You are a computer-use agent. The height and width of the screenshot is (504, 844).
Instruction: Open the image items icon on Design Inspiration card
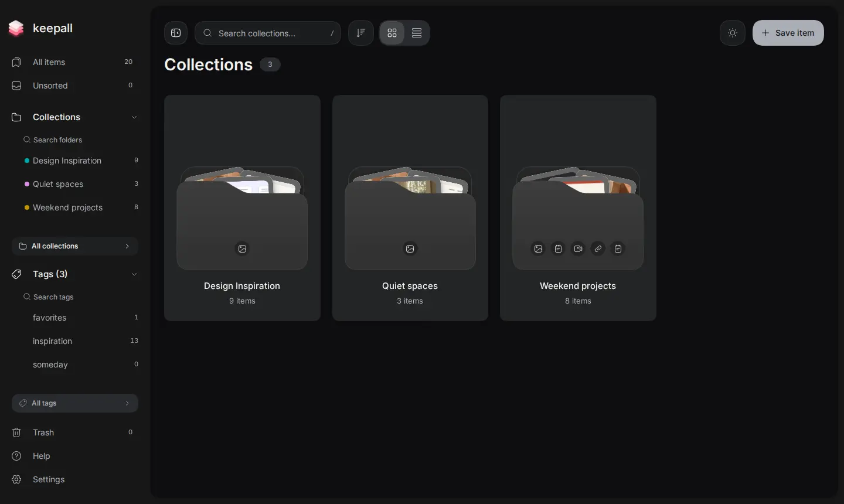[x=242, y=248]
